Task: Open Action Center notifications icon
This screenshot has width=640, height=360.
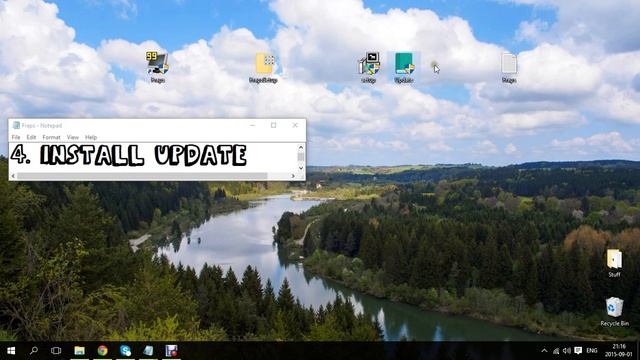Action: pyautogui.click(x=578, y=351)
